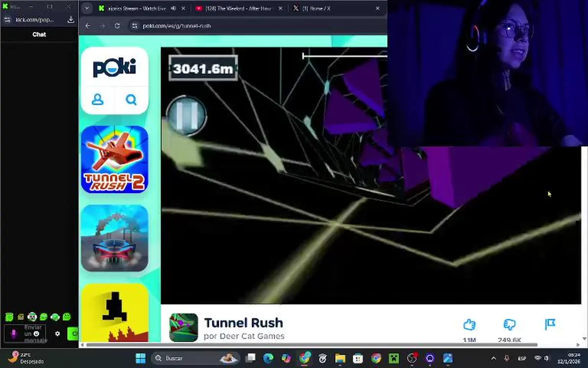Switch to The Weeknd After Hours YouTube tab
Screen dimensions: 588x368
(x=239, y=8)
